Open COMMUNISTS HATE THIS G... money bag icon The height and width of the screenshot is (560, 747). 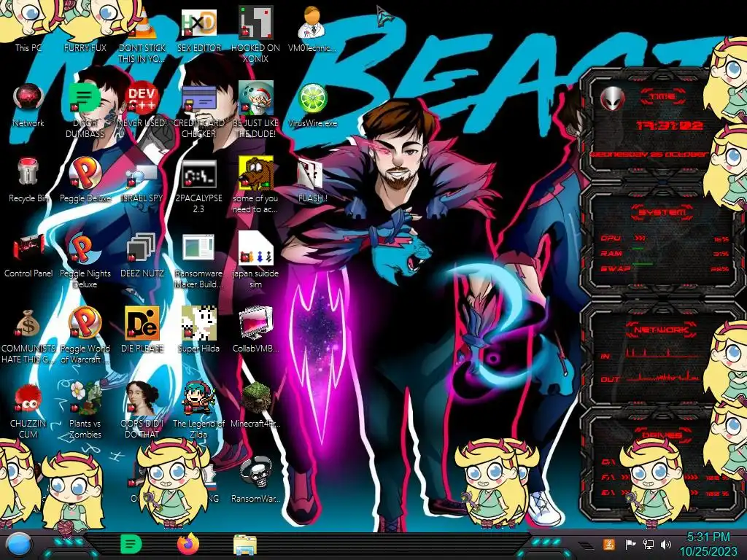tap(28, 335)
